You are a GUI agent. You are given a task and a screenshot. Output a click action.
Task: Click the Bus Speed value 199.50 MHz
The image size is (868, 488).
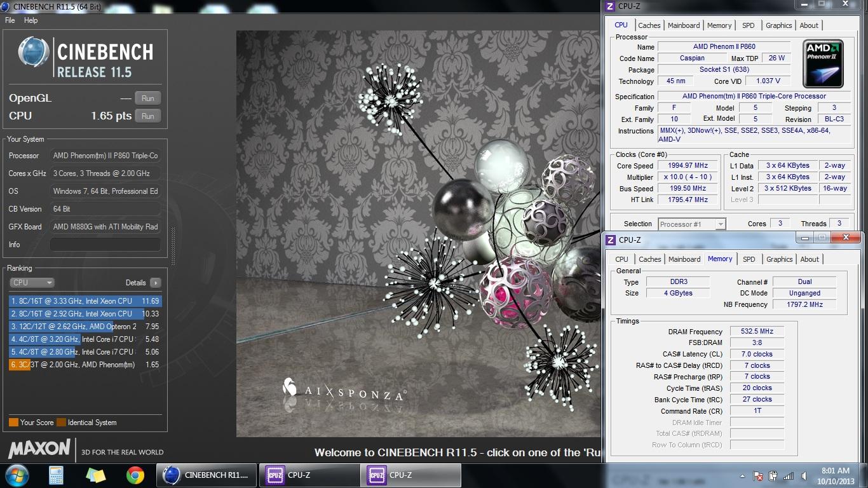[688, 189]
